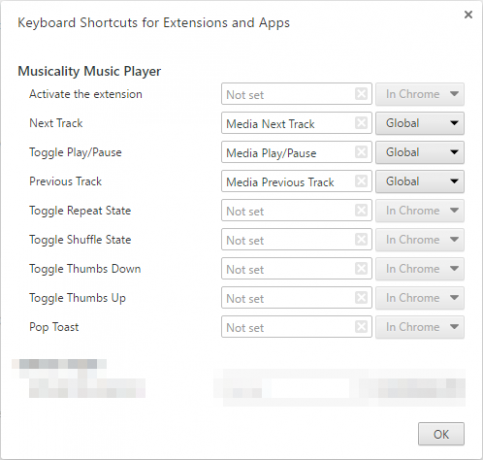Clear the Activate the extension shortcut
This screenshot has width=483, height=460.
click(x=361, y=94)
